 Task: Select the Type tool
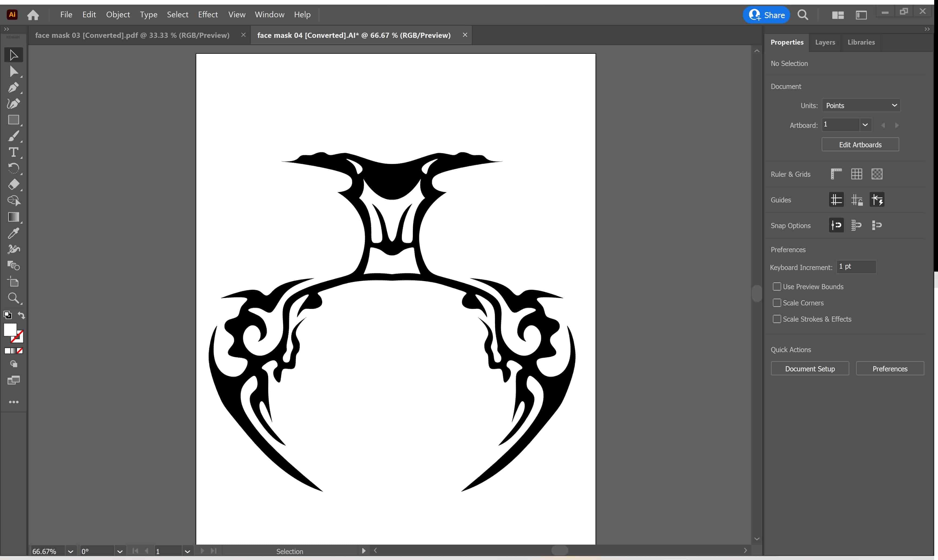(x=14, y=152)
